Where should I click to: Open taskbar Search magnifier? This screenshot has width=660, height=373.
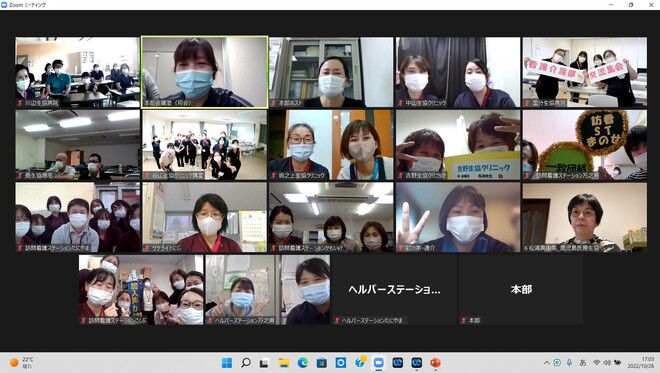click(246, 362)
